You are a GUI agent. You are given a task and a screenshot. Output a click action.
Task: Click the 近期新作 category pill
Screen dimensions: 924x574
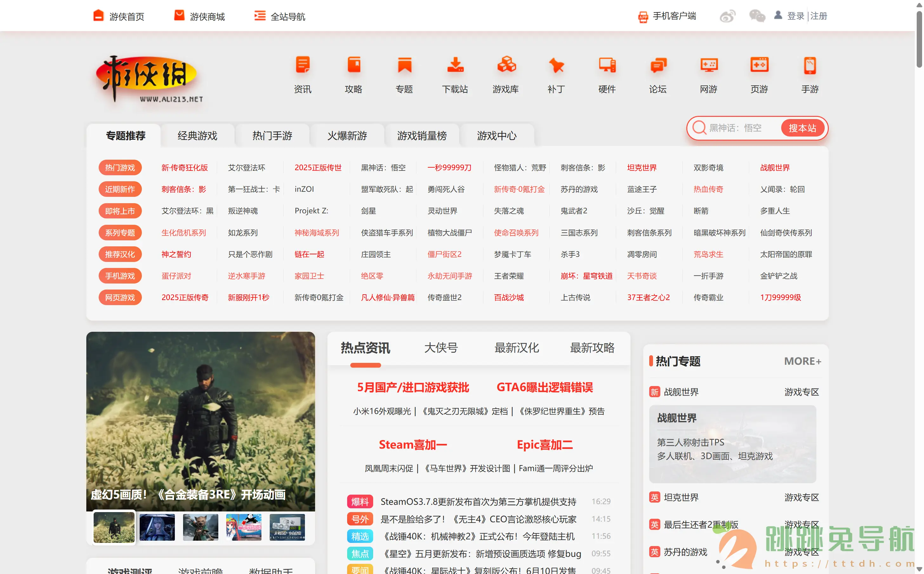120,189
